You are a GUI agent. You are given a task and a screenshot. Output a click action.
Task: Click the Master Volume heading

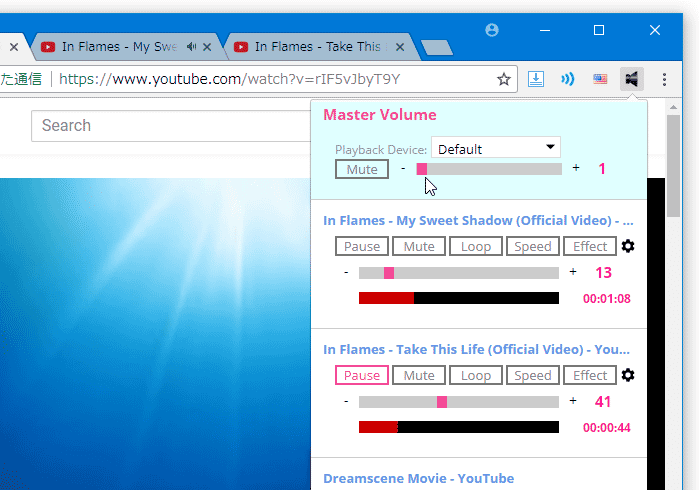point(380,115)
